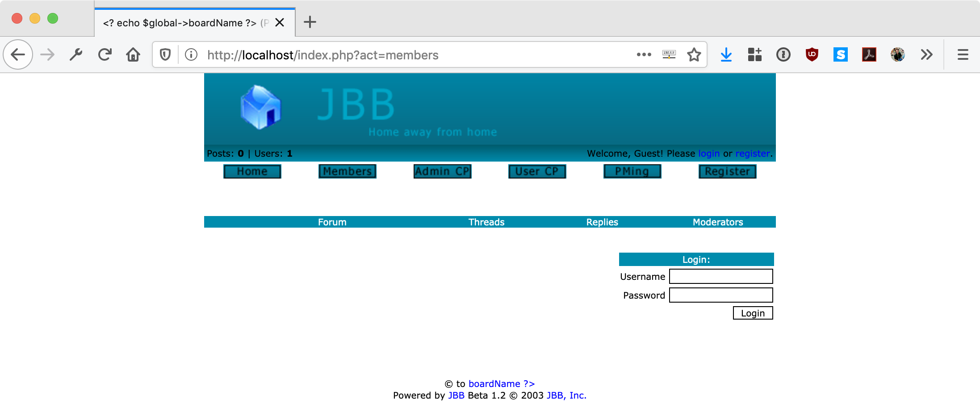This screenshot has height=420, width=980.
Task: Open the tracking protection shield icon
Action: (x=165, y=55)
